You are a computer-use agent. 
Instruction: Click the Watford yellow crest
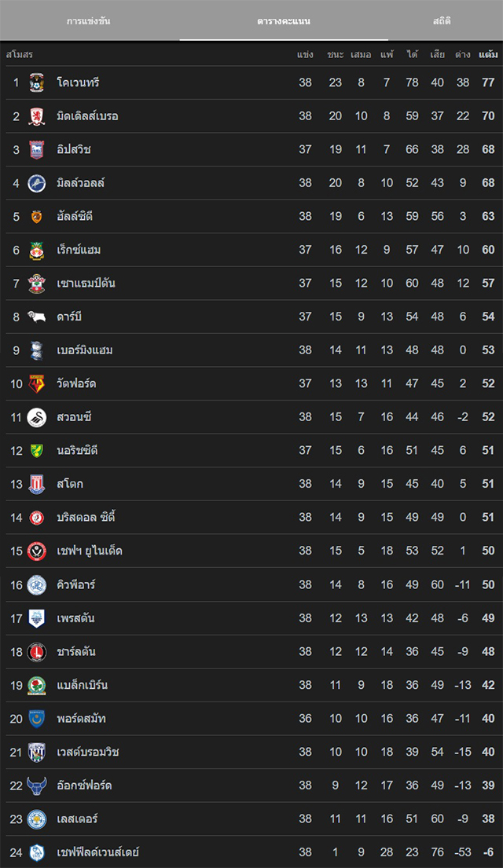(x=37, y=383)
